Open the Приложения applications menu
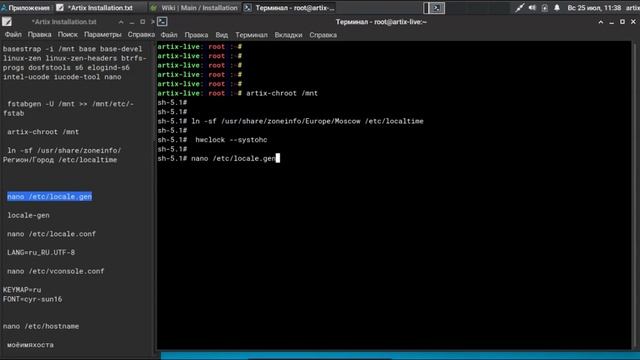 coord(25,8)
